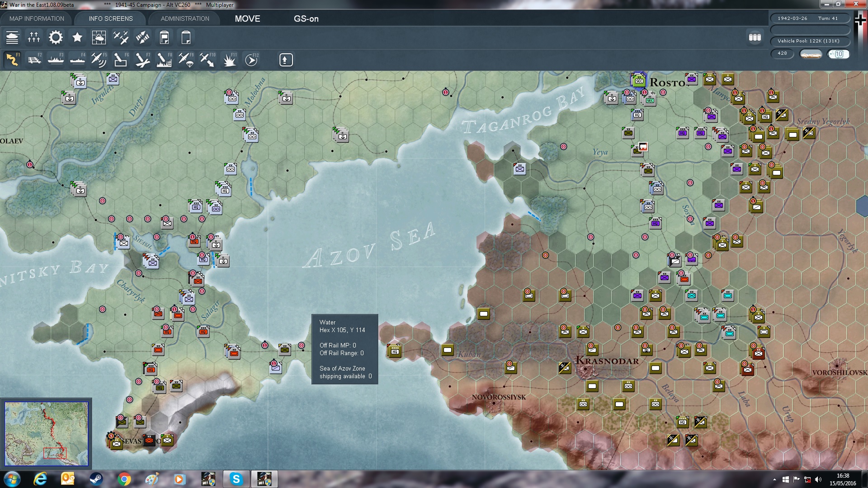Select the F1 move mode icon
Viewport: 868px width, 488px height.
(12, 60)
